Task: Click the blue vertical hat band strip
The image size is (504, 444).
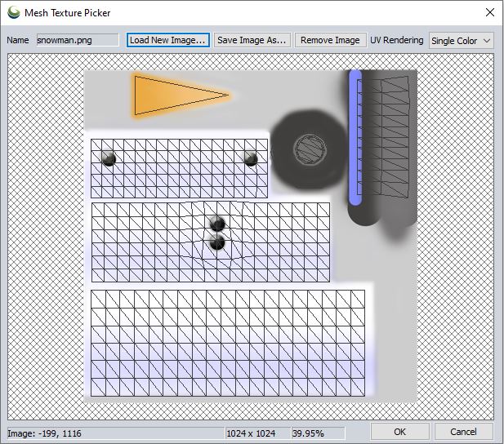Action: 355,136
